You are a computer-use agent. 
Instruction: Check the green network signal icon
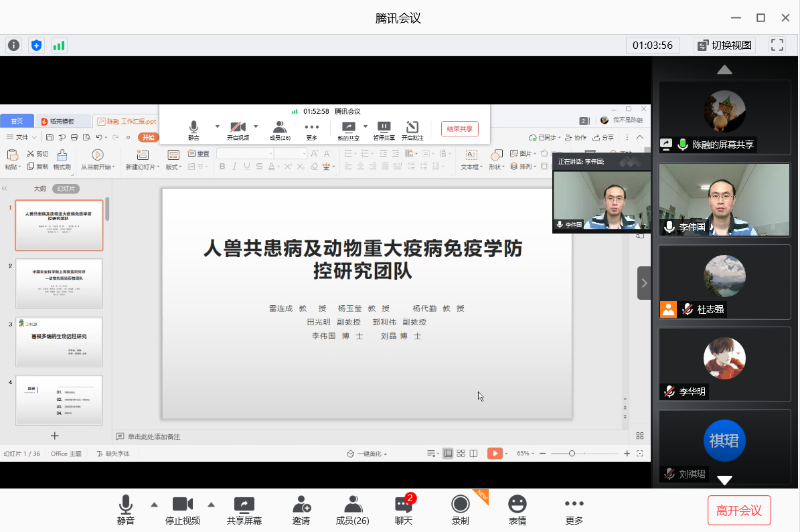(x=59, y=46)
